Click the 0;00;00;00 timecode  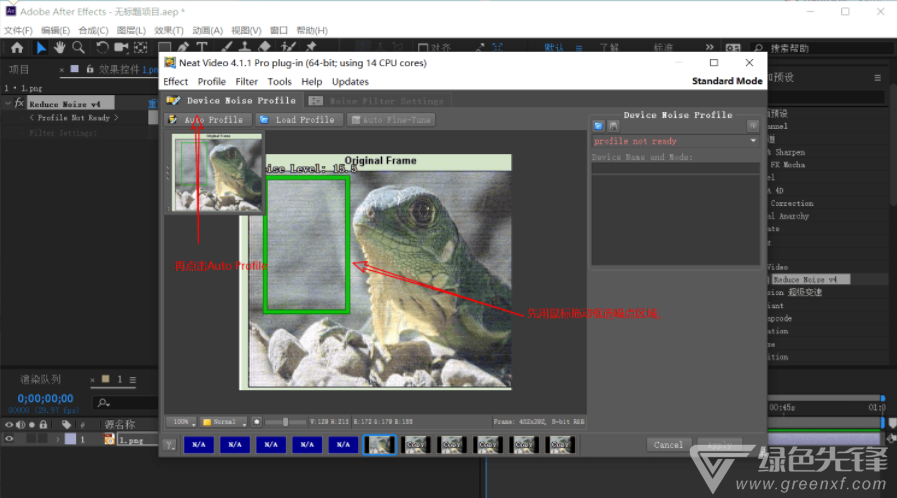(x=45, y=399)
